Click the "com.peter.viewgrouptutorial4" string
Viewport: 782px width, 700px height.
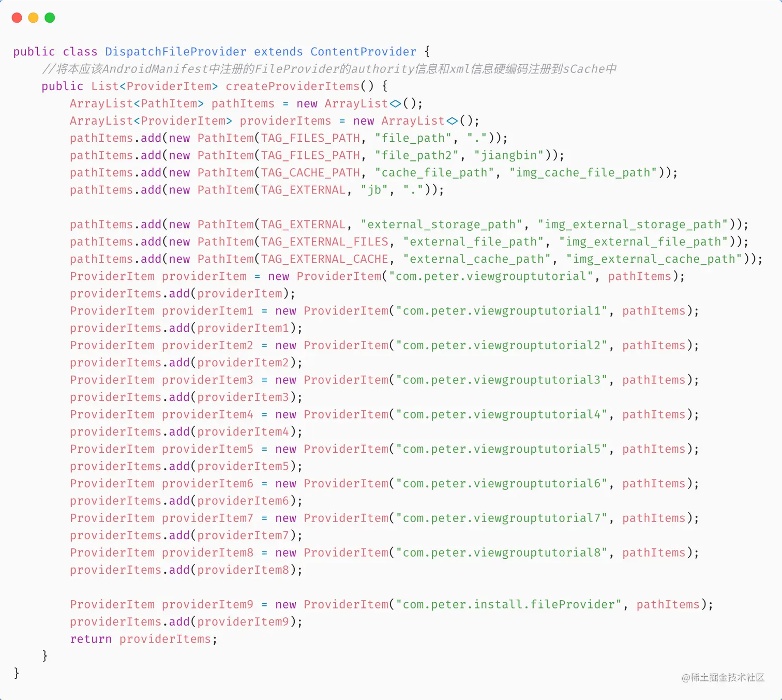[502, 414]
